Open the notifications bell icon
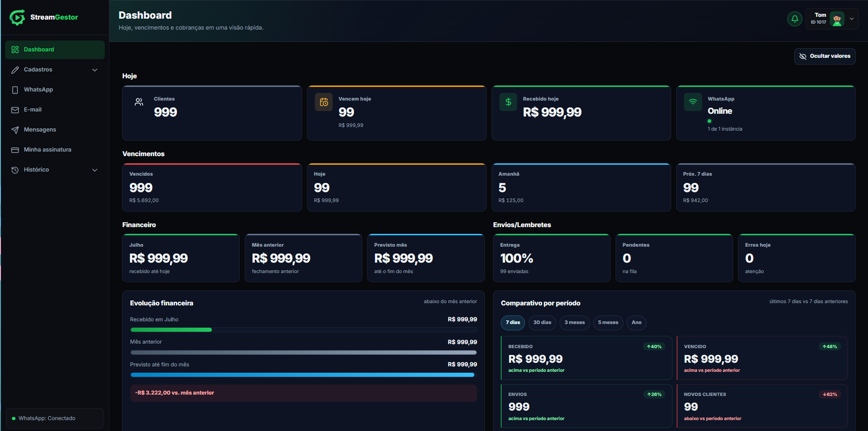The height and width of the screenshot is (431, 868). 795,19
